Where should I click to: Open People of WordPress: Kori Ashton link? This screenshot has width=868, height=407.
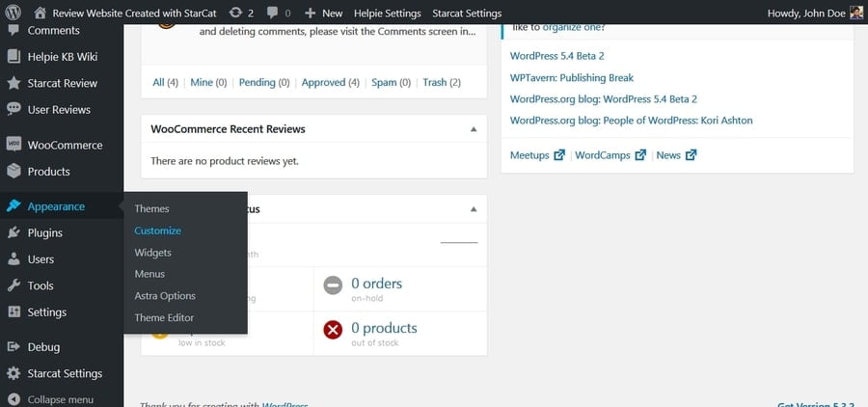(x=631, y=121)
